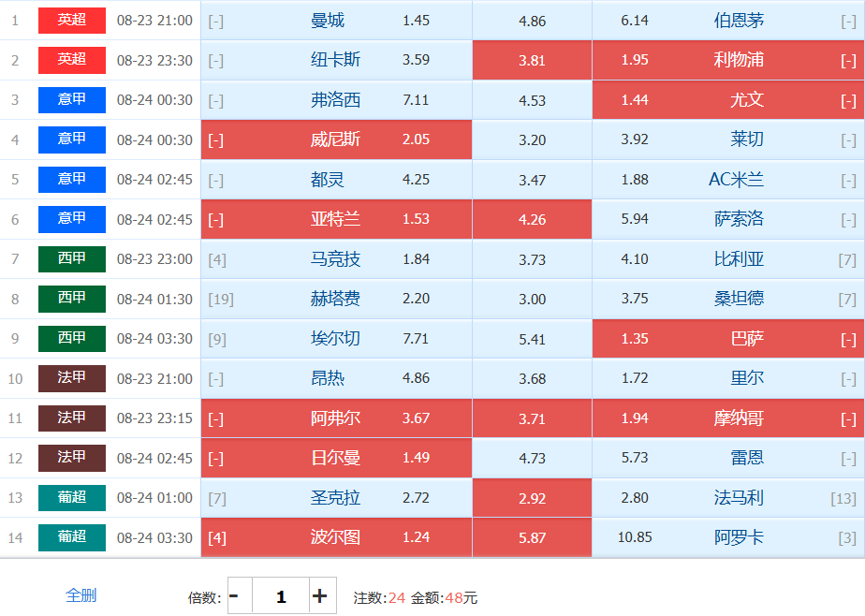Select draw odds 3.68 in 昂热 match

(532, 378)
